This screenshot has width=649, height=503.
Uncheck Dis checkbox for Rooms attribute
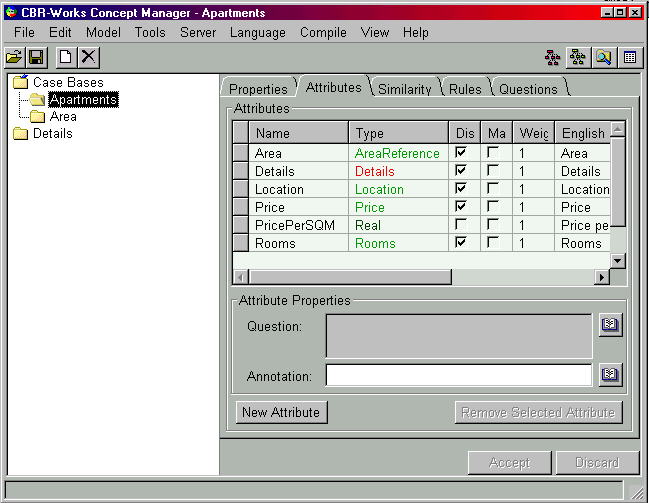[x=461, y=242]
